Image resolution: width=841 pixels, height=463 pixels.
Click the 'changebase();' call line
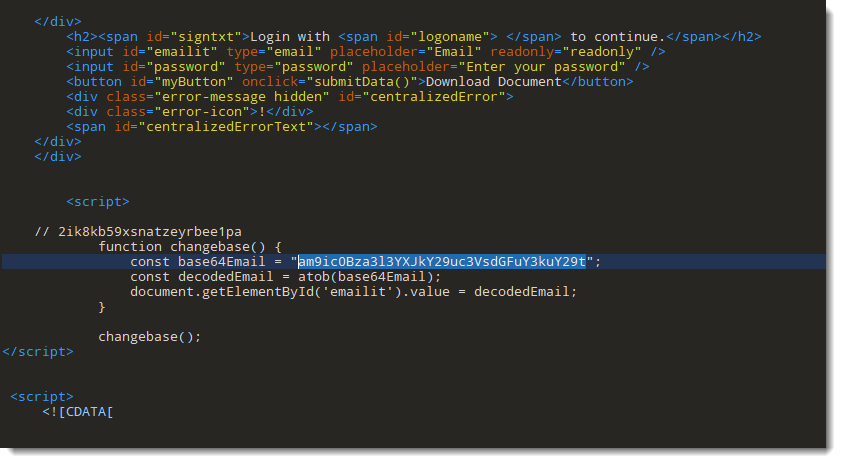(x=150, y=337)
